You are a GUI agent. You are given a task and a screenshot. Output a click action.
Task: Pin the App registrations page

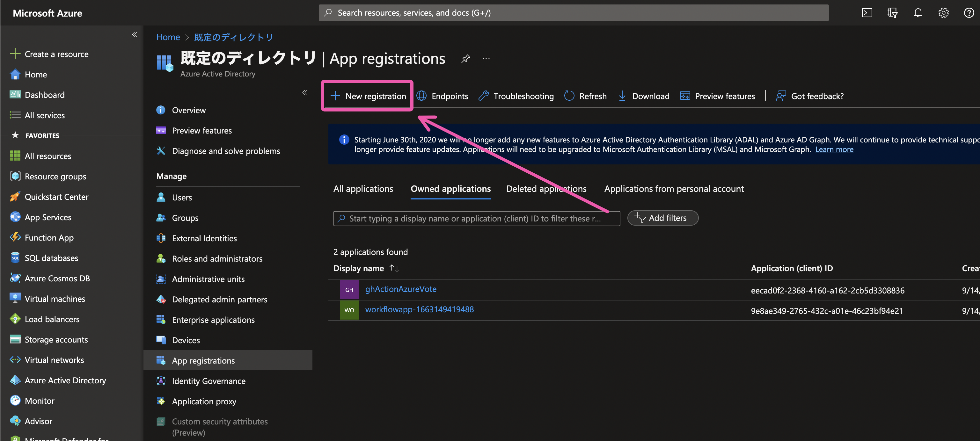pyautogui.click(x=465, y=59)
